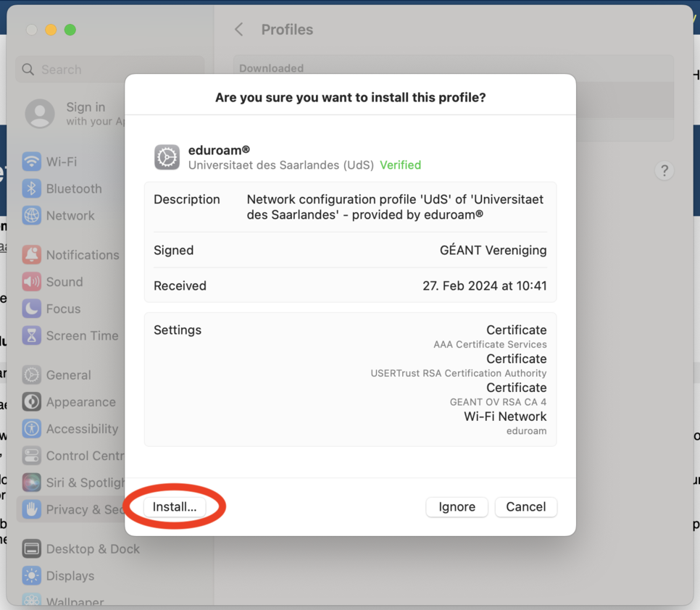The image size is (700, 610).
Task: Click the Search field in sidebar
Action: point(110,70)
